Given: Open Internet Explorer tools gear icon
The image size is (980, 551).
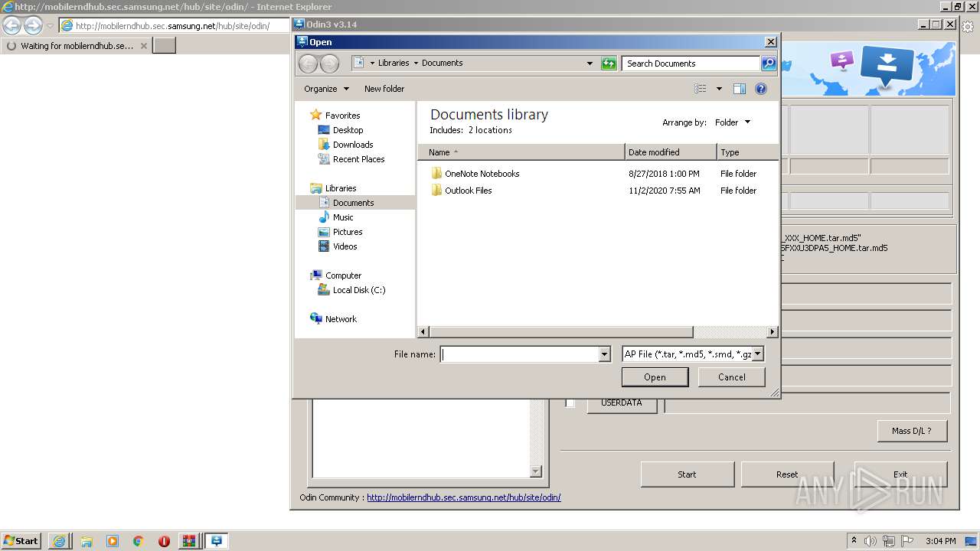Looking at the screenshot, I should pyautogui.click(x=968, y=26).
